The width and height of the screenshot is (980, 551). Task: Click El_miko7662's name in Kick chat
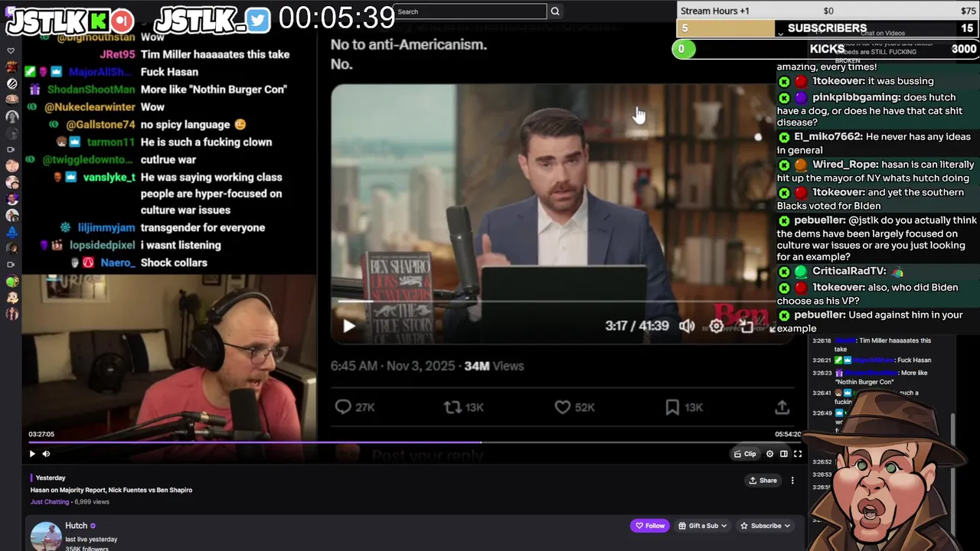[x=828, y=137]
